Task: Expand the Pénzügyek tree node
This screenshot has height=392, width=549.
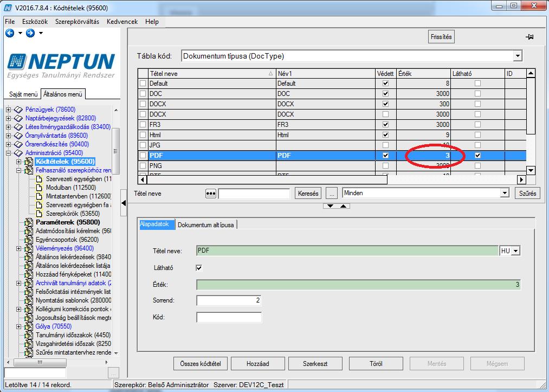Action: pos(9,110)
